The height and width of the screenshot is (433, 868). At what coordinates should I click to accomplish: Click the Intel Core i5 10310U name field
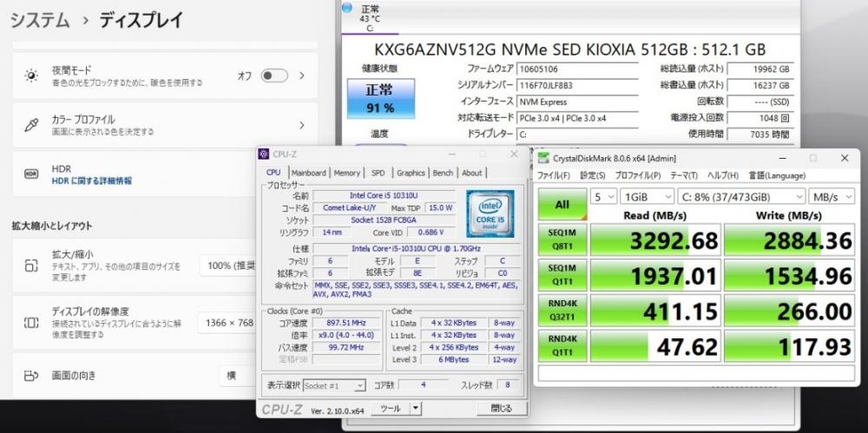385,195
